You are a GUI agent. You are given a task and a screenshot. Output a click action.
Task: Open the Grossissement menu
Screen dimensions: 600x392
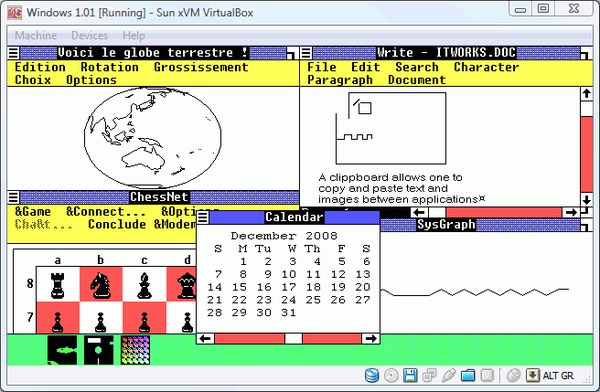tap(201, 67)
